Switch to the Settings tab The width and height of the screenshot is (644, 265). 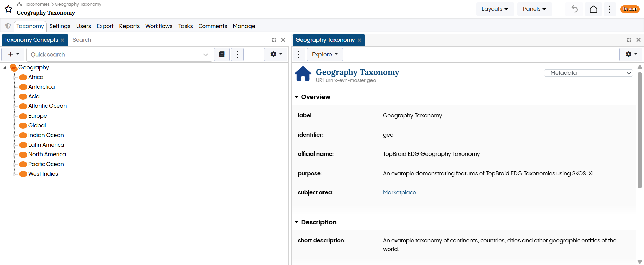tap(60, 26)
